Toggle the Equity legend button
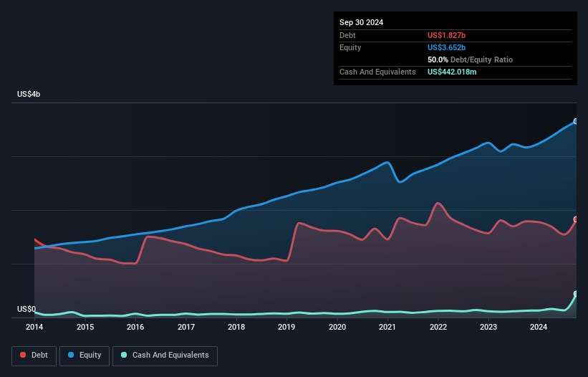The image size is (588, 377). [x=85, y=355]
